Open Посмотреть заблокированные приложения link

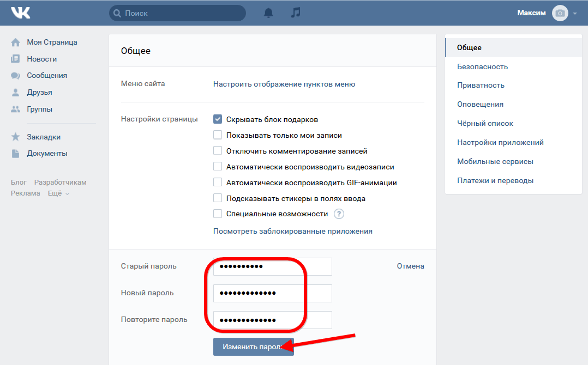293,232
